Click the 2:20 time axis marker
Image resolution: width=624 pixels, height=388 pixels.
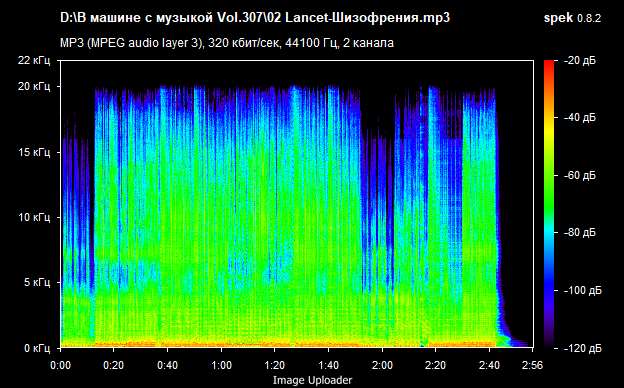coord(435,365)
